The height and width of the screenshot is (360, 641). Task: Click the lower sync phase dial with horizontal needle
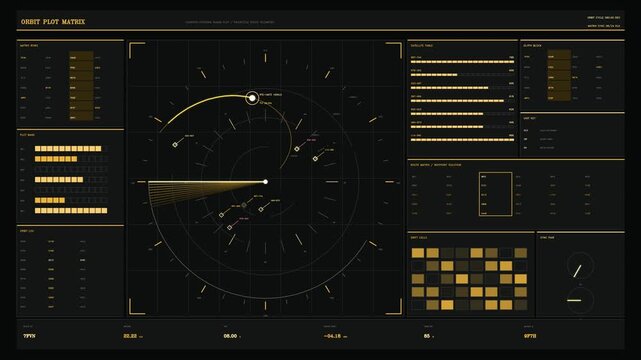click(580, 300)
